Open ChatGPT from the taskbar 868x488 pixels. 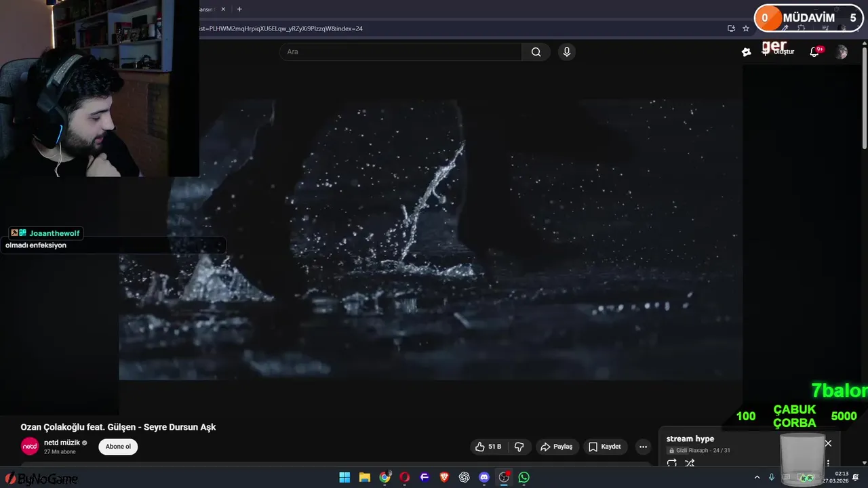click(464, 477)
